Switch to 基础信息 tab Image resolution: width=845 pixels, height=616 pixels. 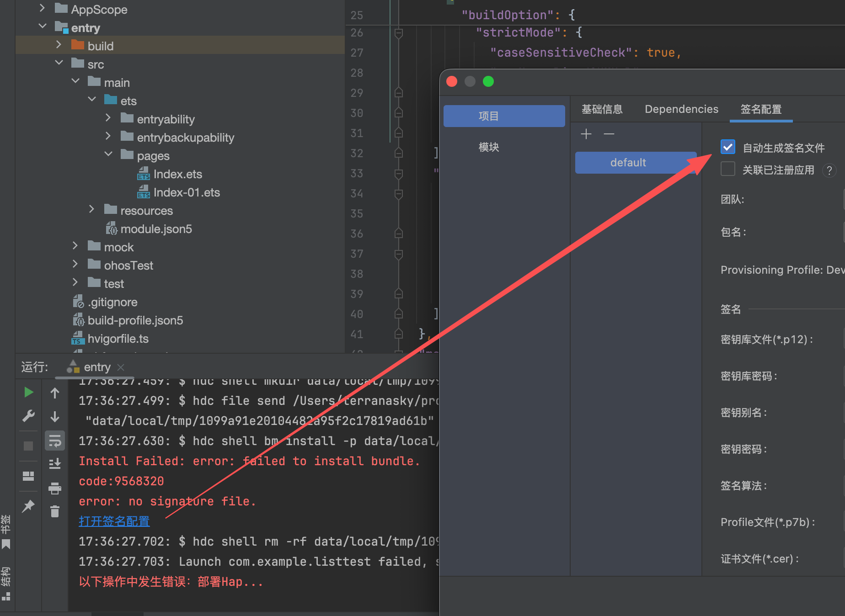coord(602,109)
